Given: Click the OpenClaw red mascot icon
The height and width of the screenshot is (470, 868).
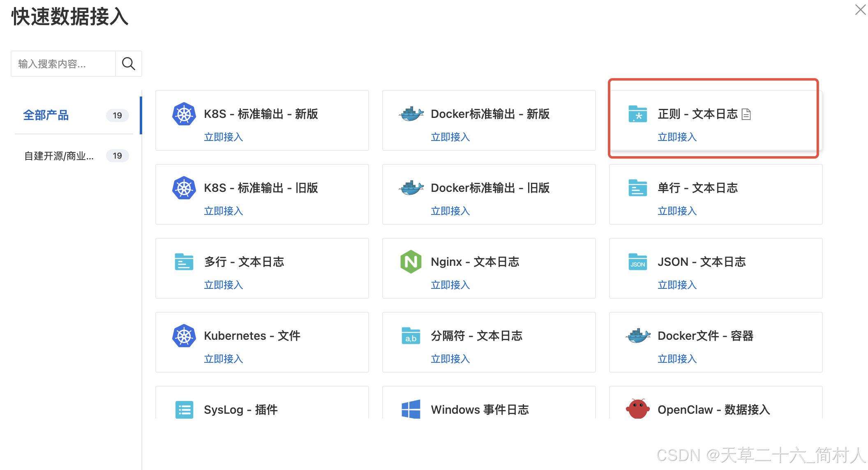Looking at the screenshot, I should pos(637,409).
